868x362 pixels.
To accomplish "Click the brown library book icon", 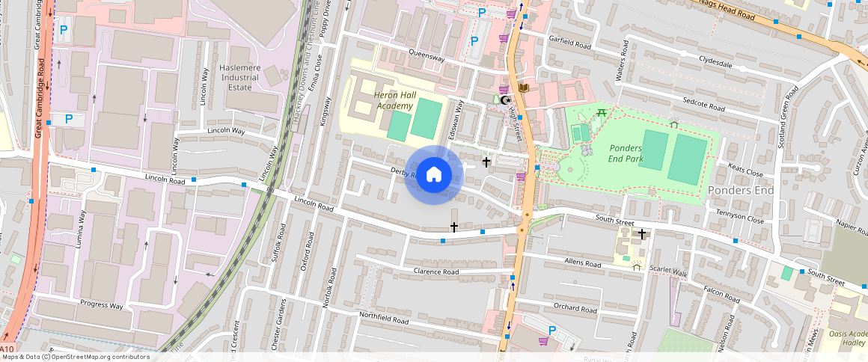I will coord(524,88).
